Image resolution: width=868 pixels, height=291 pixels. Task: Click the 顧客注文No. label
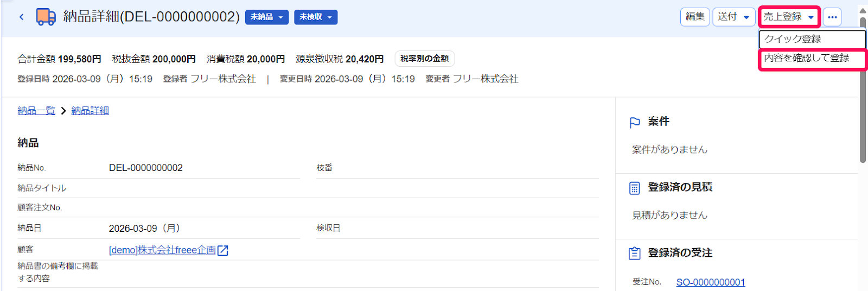click(40, 207)
